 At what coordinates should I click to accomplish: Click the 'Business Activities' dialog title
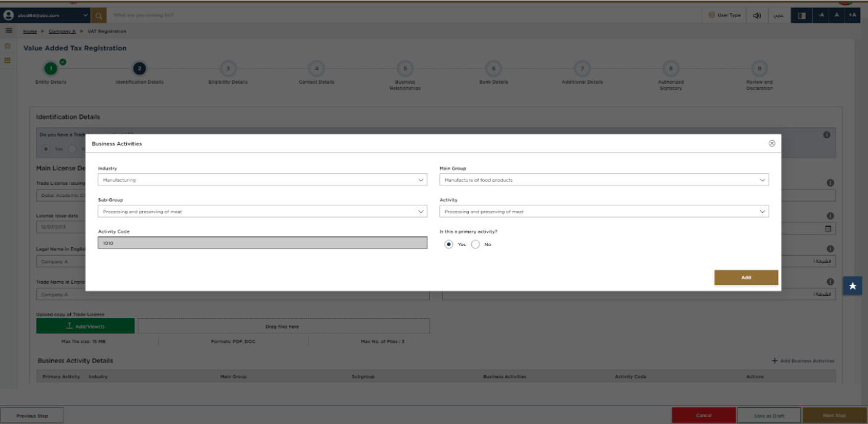117,143
